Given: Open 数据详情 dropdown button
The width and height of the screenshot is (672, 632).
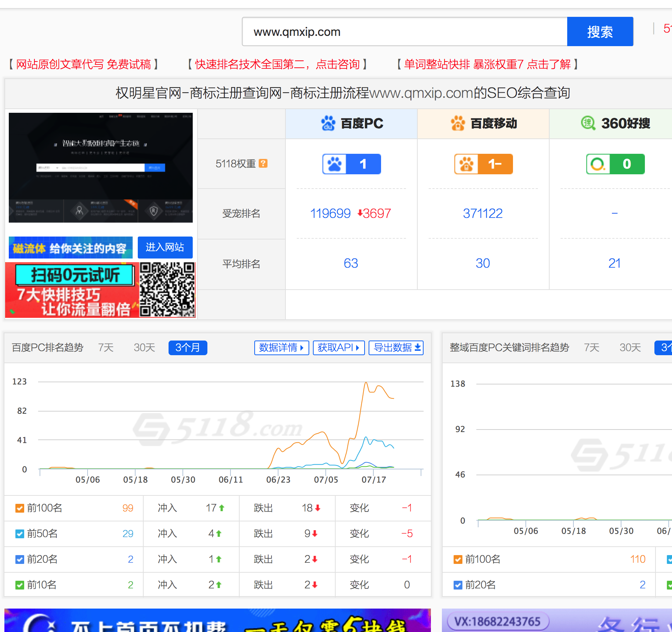Looking at the screenshot, I should 281,347.
